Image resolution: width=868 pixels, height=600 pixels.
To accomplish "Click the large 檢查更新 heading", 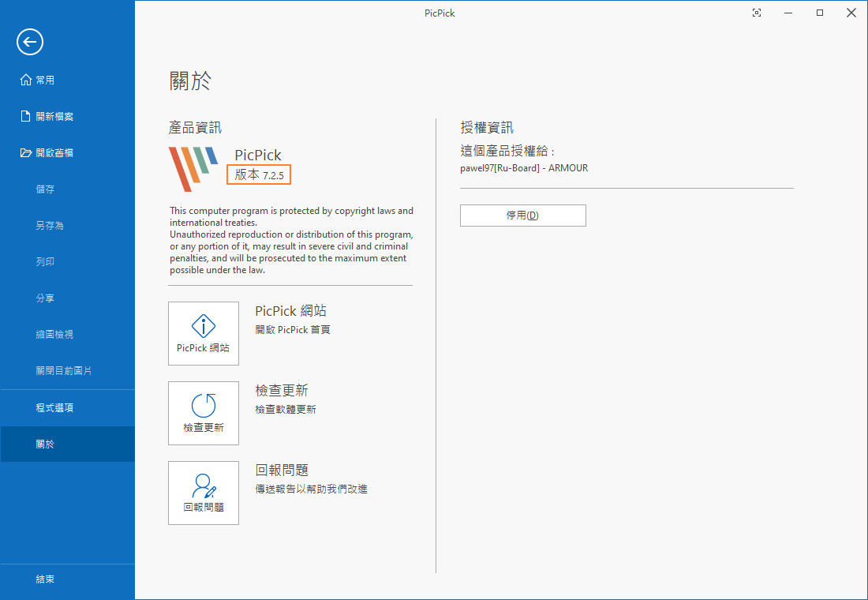I will click(282, 391).
